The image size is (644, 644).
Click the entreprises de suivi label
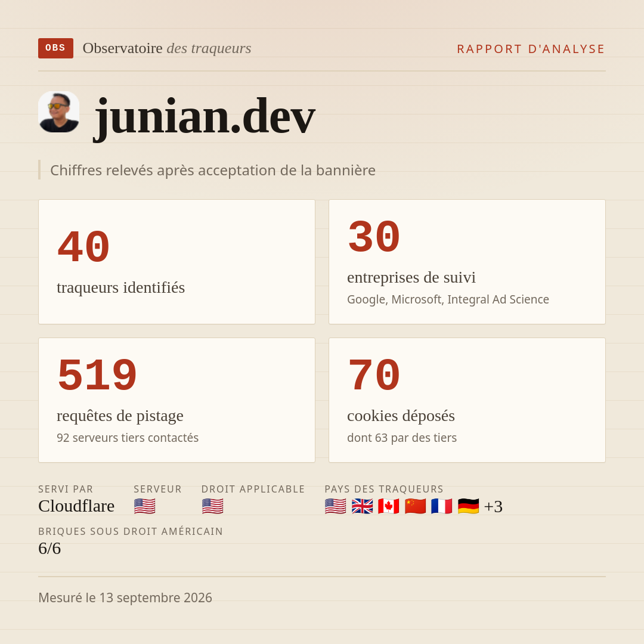[x=411, y=277]
